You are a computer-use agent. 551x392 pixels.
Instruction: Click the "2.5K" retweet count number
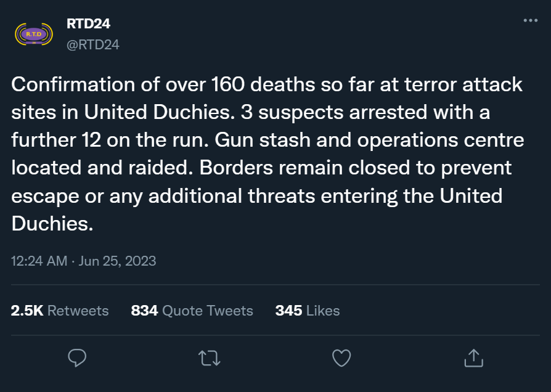pyautogui.click(x=27, y=311)
